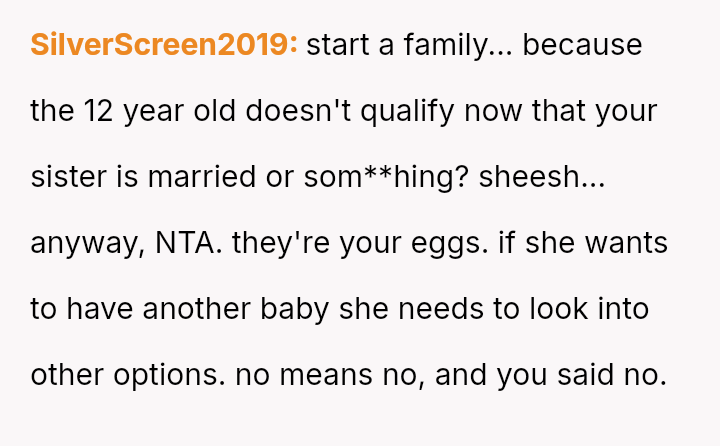
Task: Click the phrase "to have another baby"
Action: click(x=179, y=309)
